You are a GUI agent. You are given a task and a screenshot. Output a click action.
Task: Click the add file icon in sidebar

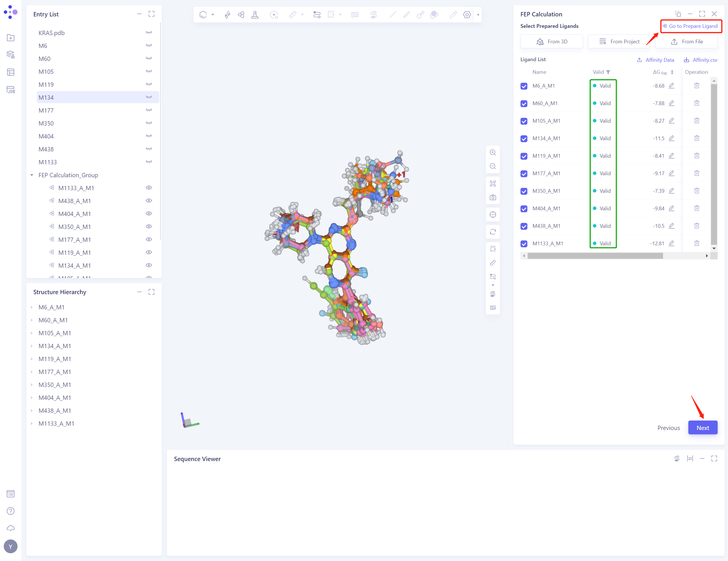tap(11, 38)
